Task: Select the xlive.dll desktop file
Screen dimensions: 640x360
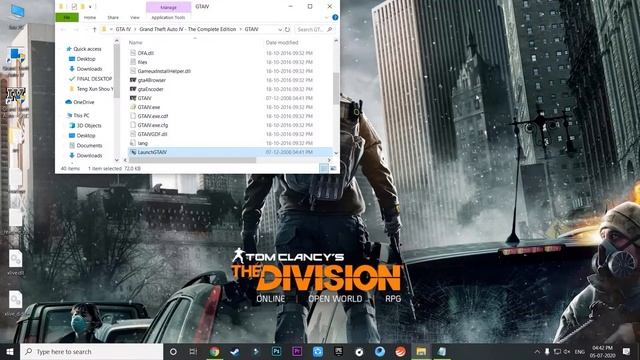Action: 16,263
